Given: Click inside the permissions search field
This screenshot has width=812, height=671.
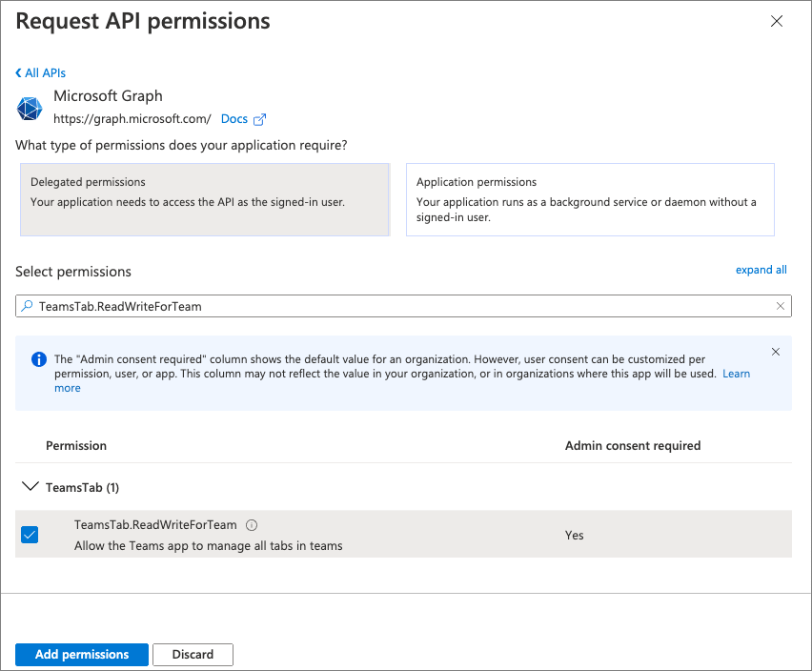Looking at the screenshot, I should pos(403,306).
